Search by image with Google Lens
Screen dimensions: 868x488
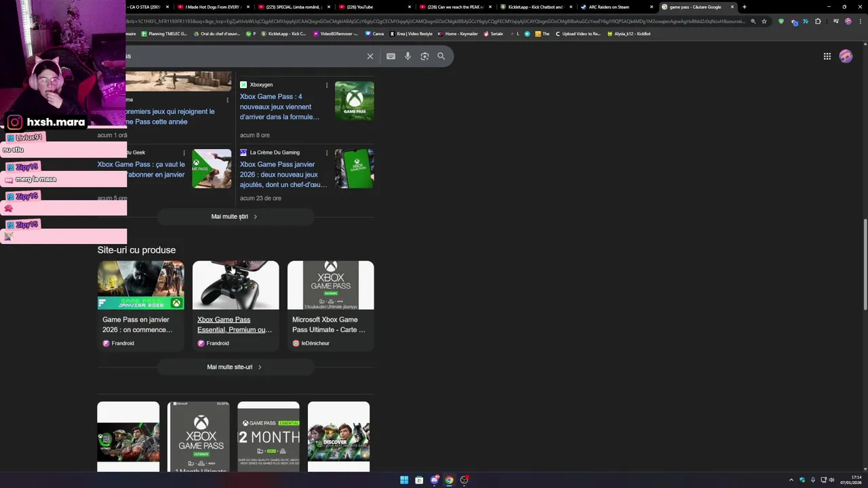point(425,56)
